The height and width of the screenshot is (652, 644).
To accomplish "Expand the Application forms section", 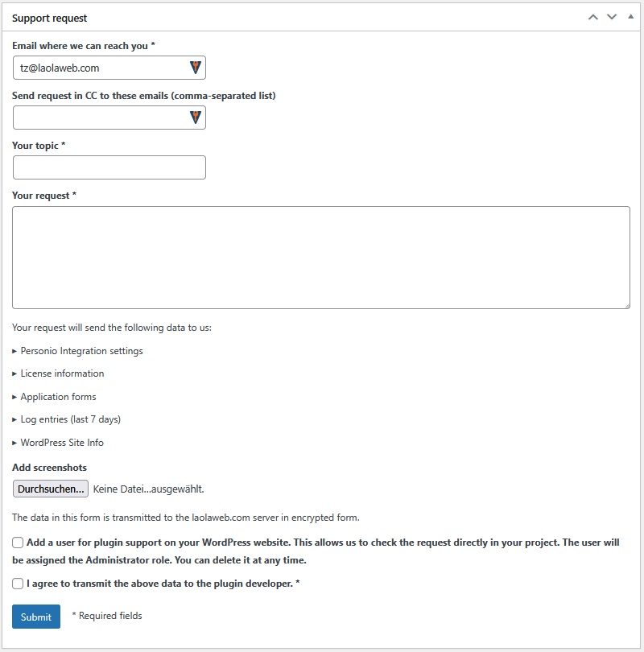I will pyautogui.click(x=58, y=397).
